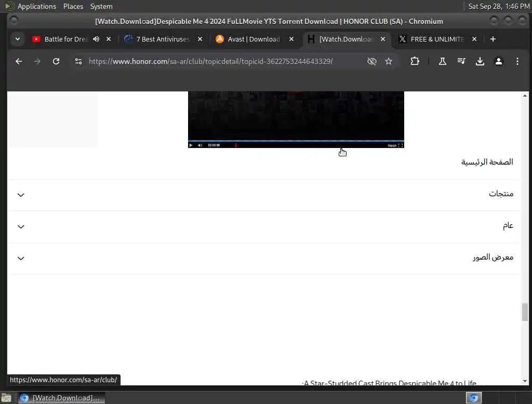The image size is (532, 404).
Task: Mute the audio-playing YouTube tab
Action: (x=96, y=39)
